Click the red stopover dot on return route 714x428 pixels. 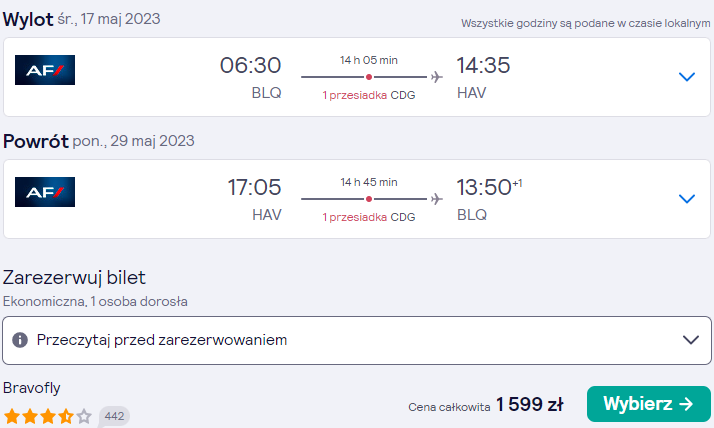[x=369, y=199]
